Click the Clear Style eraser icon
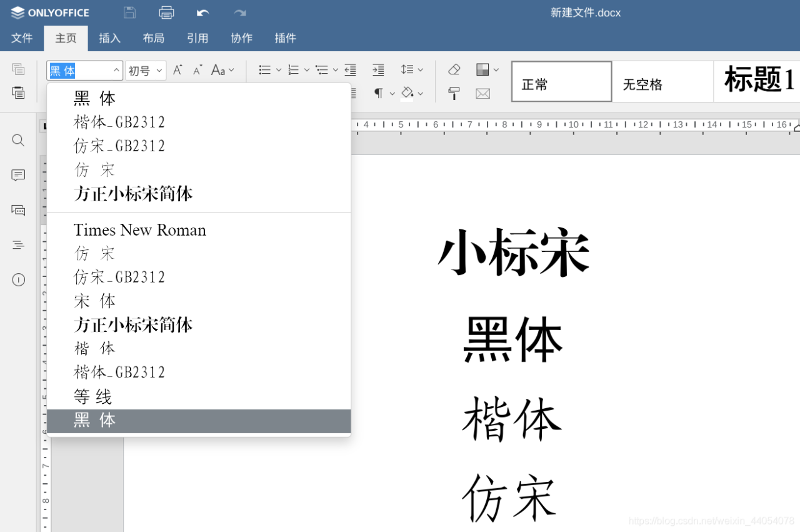The width and height of the screenshot is (800, 532). pyautogui.click(x=454, y=69)
